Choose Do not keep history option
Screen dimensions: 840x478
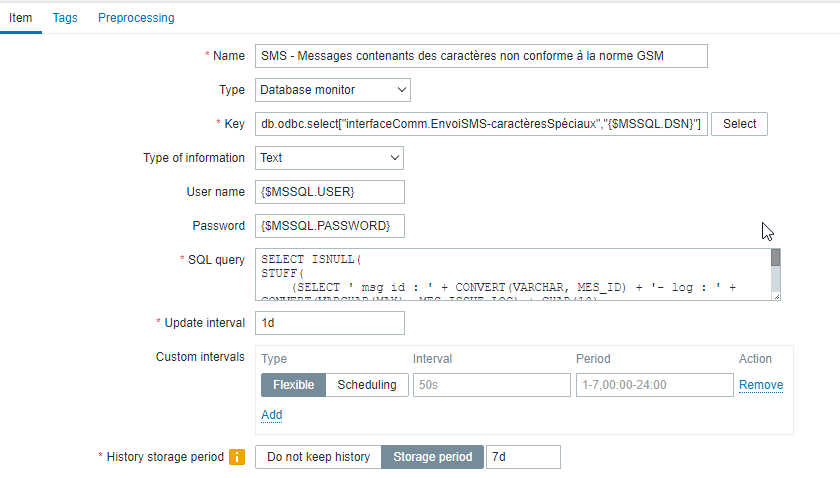[x=318, y=457]
